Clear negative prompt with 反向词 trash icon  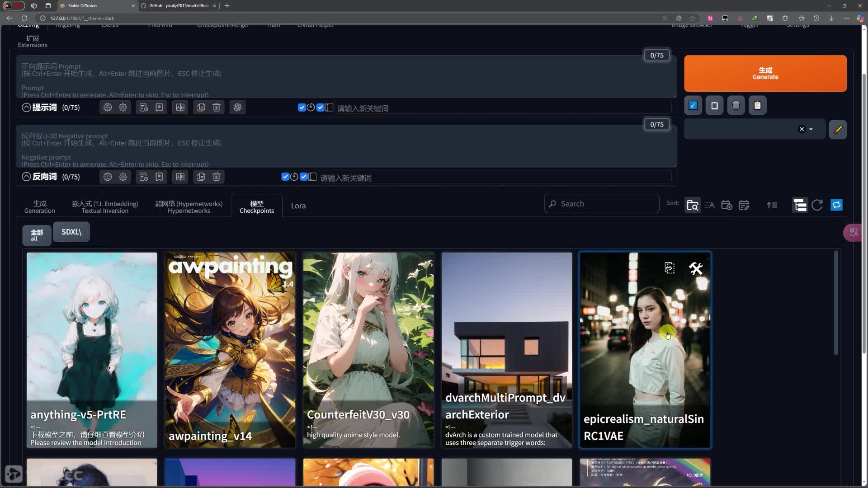tap(217, 177)
